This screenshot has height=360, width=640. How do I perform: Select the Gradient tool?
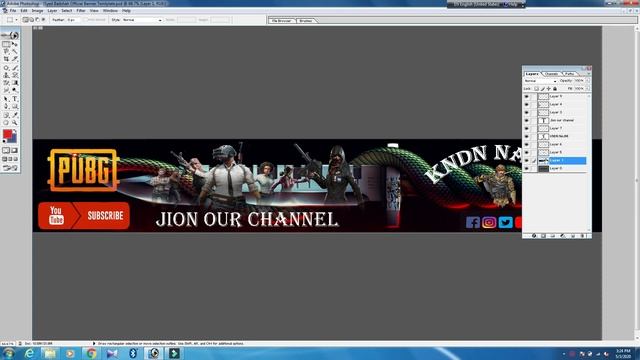pyautogui.click(x=15, y=83)
